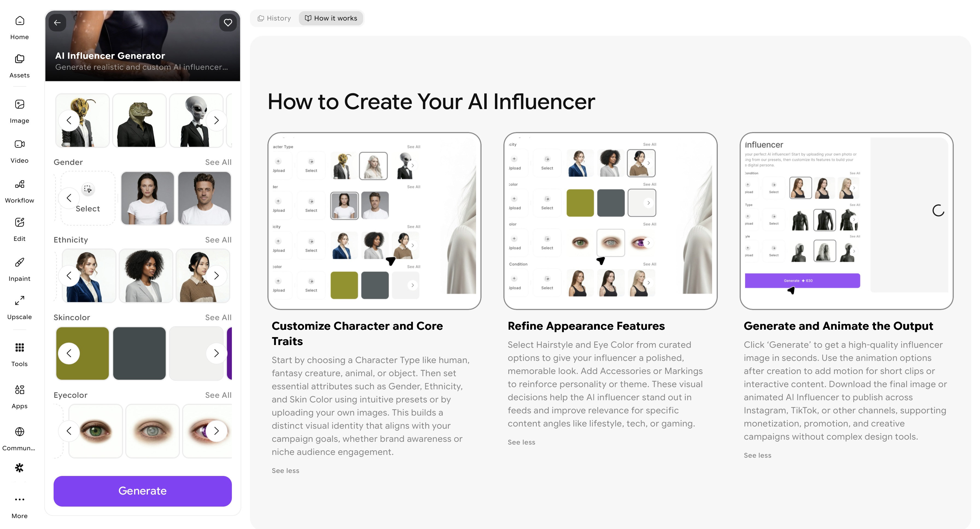Open the Workflow icon in sidebar
The height and width of the screenshot is (529, 980).
click(x=19, y=185)
